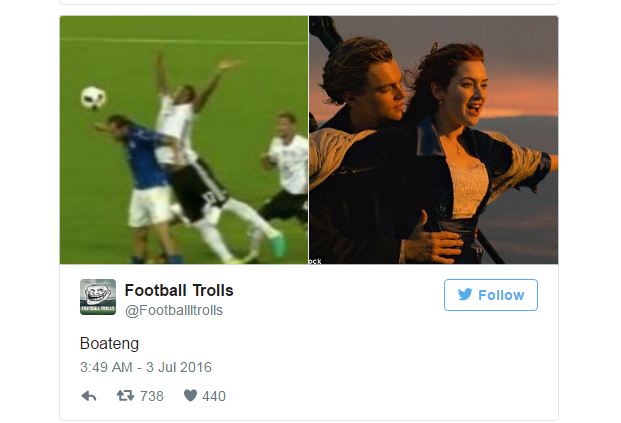Like the tweet with the heart icon
The width and height of the screenshot is (621, 423).
[x=189, y=396]
